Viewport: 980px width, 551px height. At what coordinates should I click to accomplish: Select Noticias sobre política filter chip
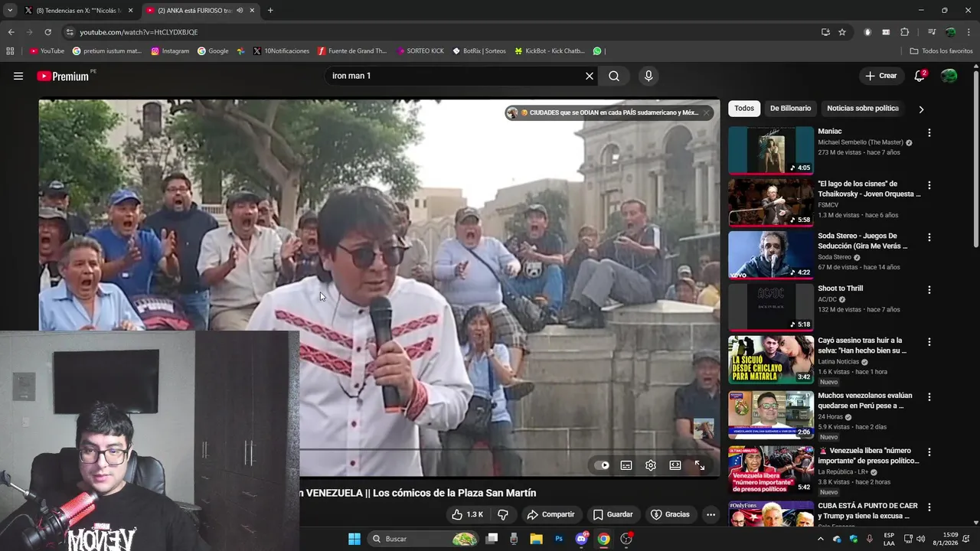(x=863, y=109)
